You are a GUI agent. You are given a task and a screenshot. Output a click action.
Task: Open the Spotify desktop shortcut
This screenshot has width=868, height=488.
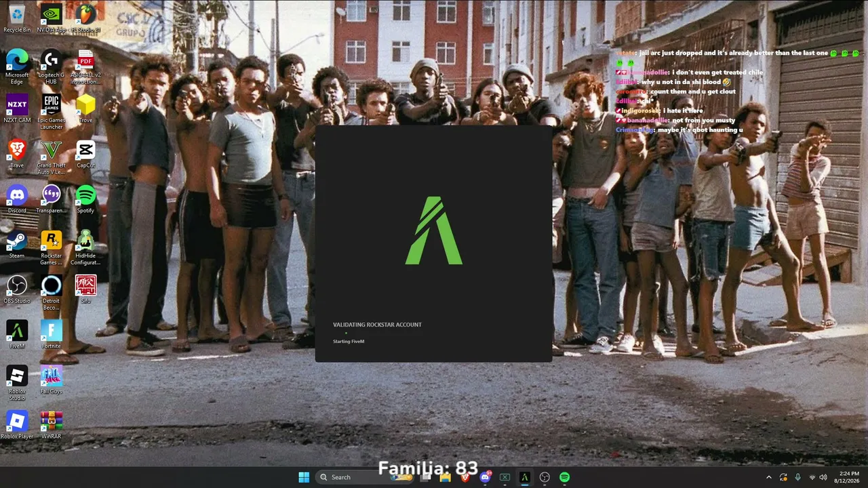(x=85, y=199)
